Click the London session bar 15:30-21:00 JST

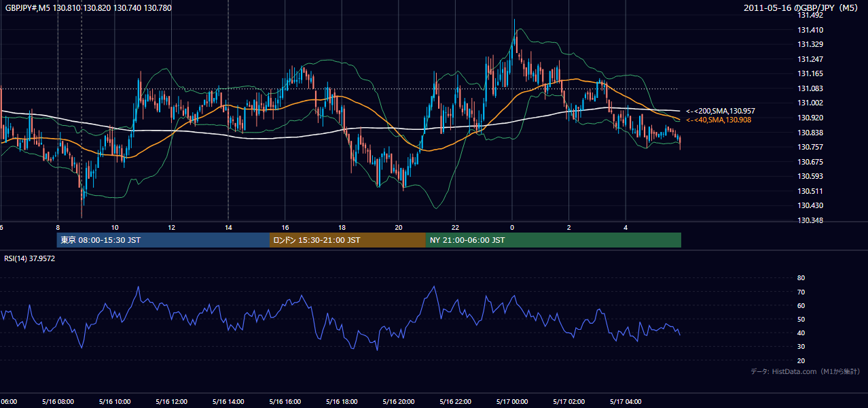click(348, 240)
